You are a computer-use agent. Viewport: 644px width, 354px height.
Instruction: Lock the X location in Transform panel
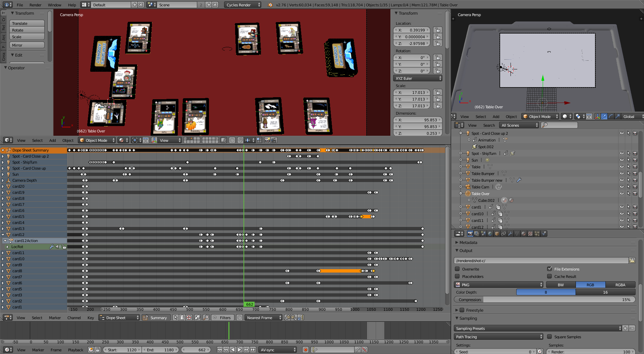pos(437,30)
